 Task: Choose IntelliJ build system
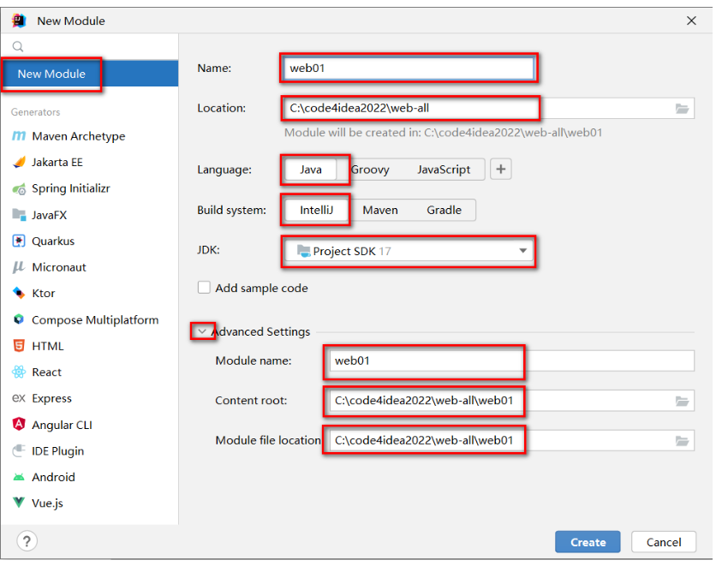tap(316, 210)
